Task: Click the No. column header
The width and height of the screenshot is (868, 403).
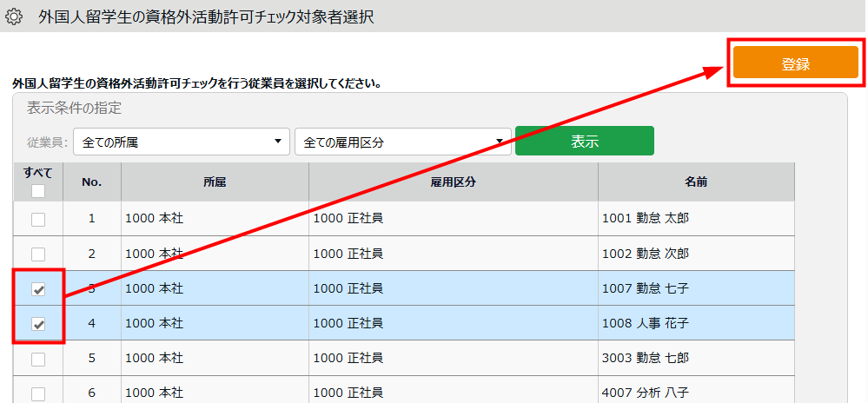Action: click(x=92, y=182)
